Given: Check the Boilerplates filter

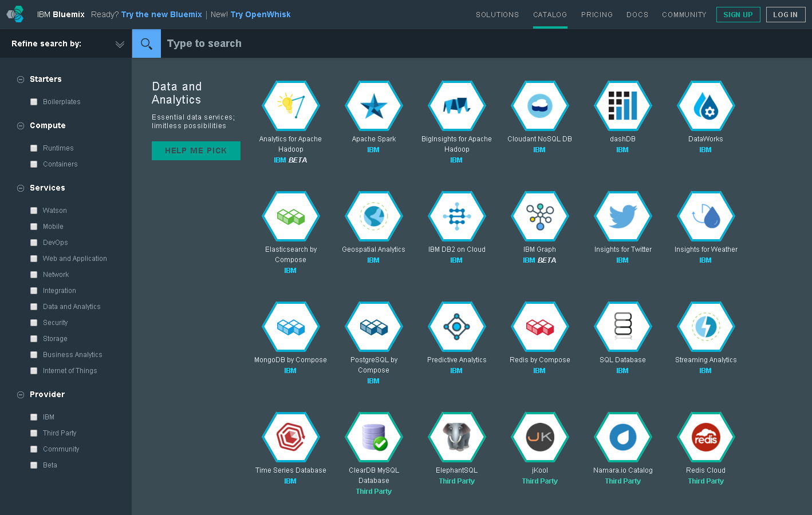Looking at the screenshot, I should [34, 102].
